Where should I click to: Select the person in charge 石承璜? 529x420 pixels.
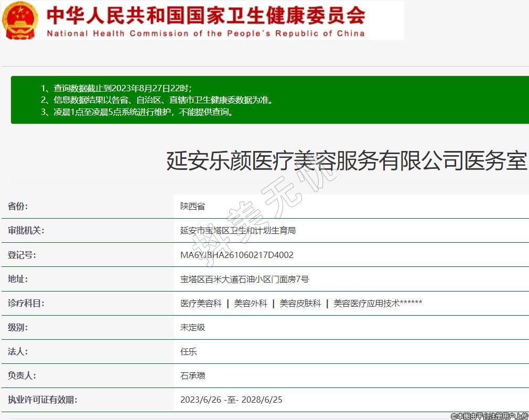192,375
